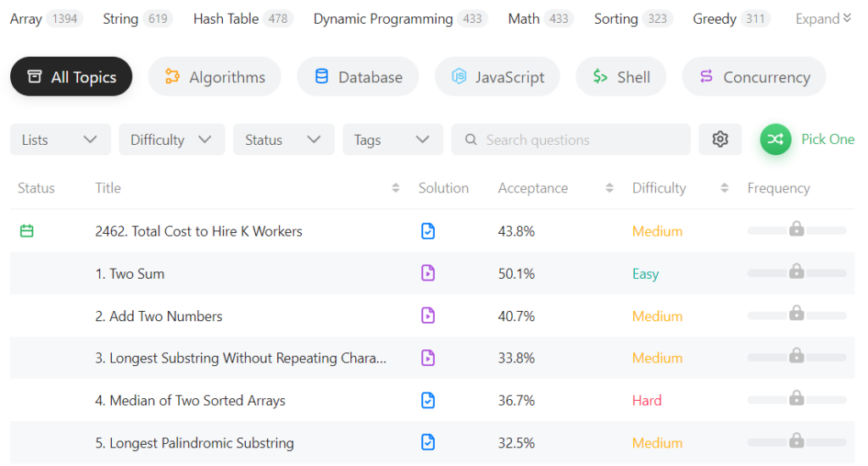Viewport: 868px width, 466px height.
Task: Filter by Sorting tag
Action: click(633, 19)
